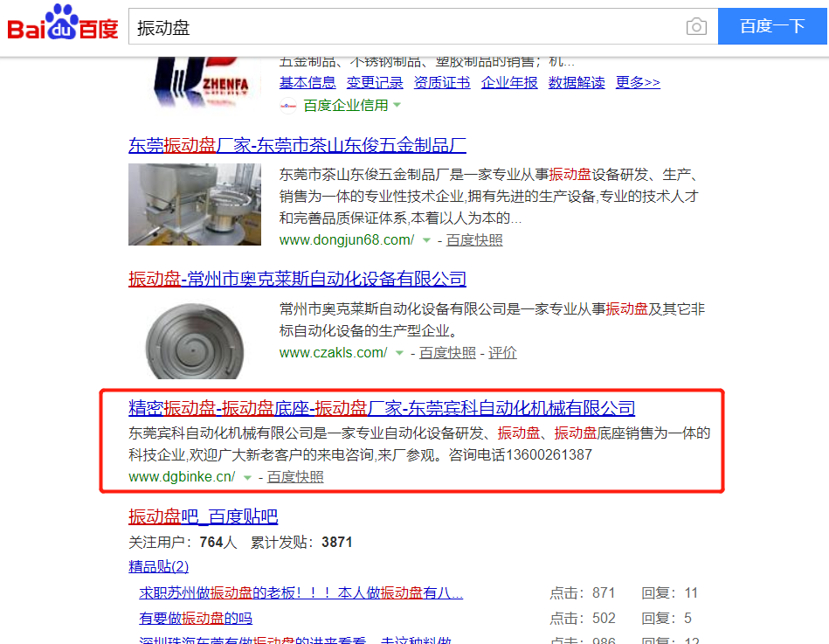The image size is (829, 644).
Task: Expand arrow beside www.dgbinke.cn
Action: [247, 477]
